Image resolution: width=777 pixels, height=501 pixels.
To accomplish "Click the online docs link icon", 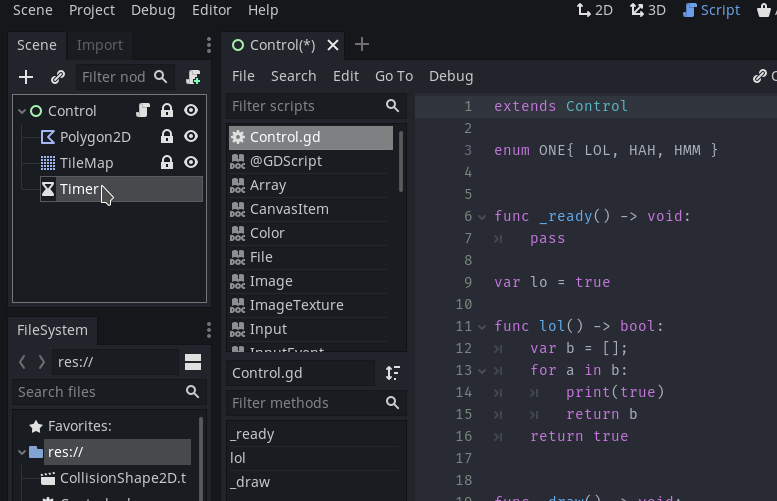I will tap(760, 76).
